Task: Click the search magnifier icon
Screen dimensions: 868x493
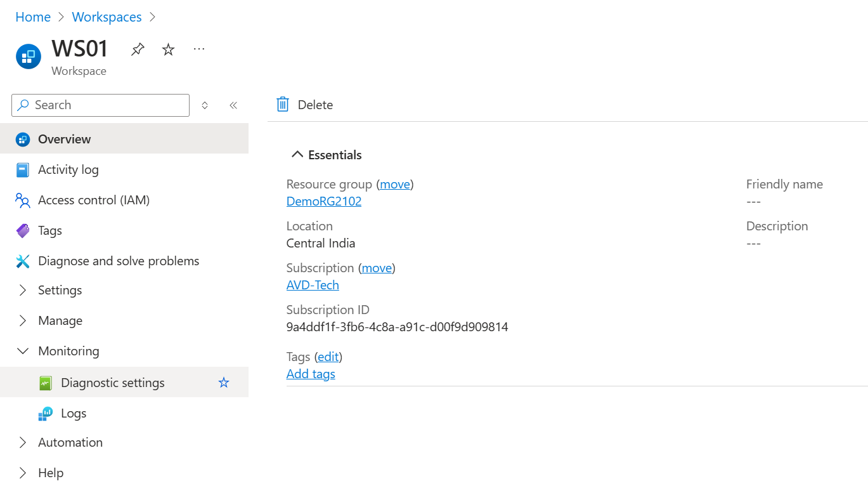Action: pos(23,105)
